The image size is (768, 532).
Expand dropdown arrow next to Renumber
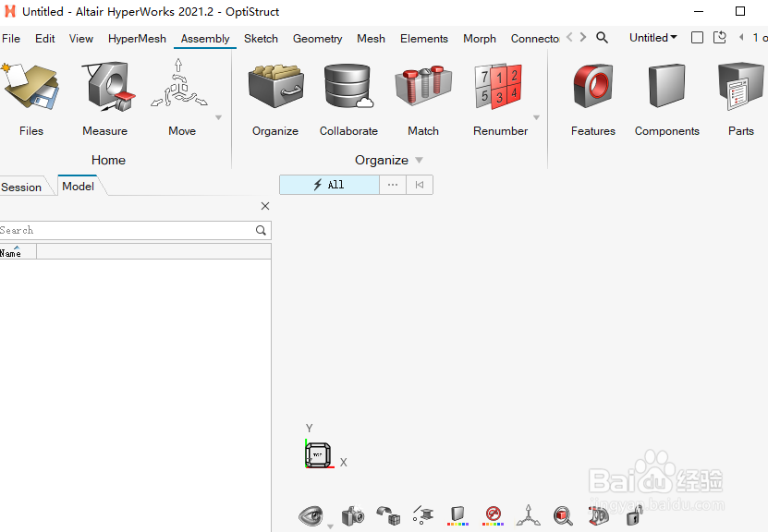tap(536, 117)
